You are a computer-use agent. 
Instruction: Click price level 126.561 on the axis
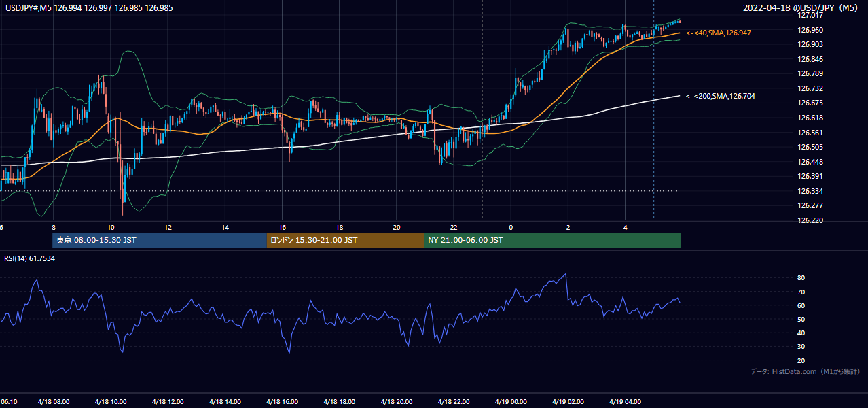click(810, 133)
